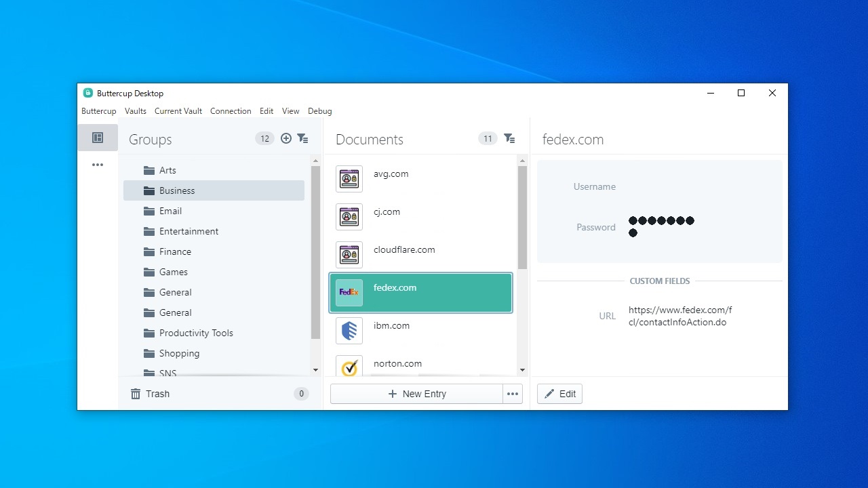The image size is (868, 488).
Task: Click the masked password dots
Action: [661, 226]
